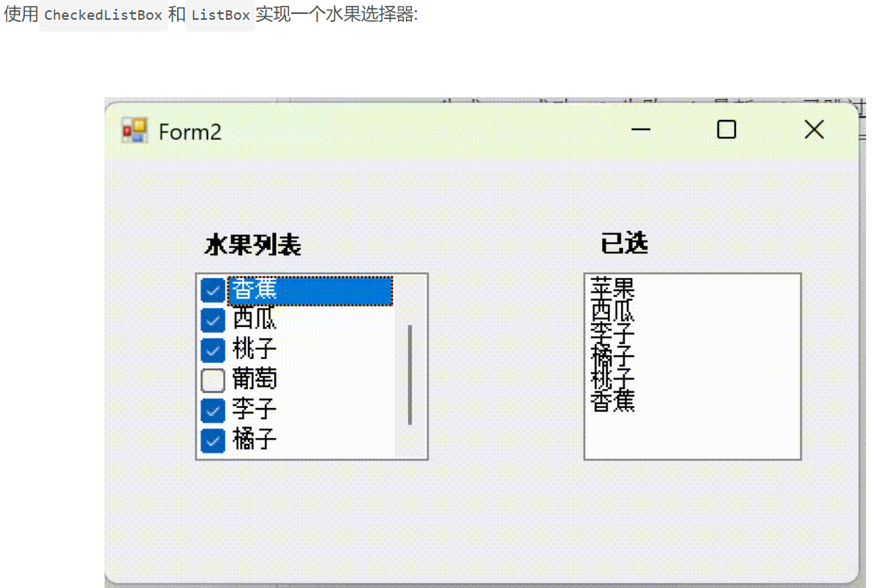The height and width of the screenshot is (588, 872).
Task: Click the 水果列表 label
Action: (x=253, y=244)
